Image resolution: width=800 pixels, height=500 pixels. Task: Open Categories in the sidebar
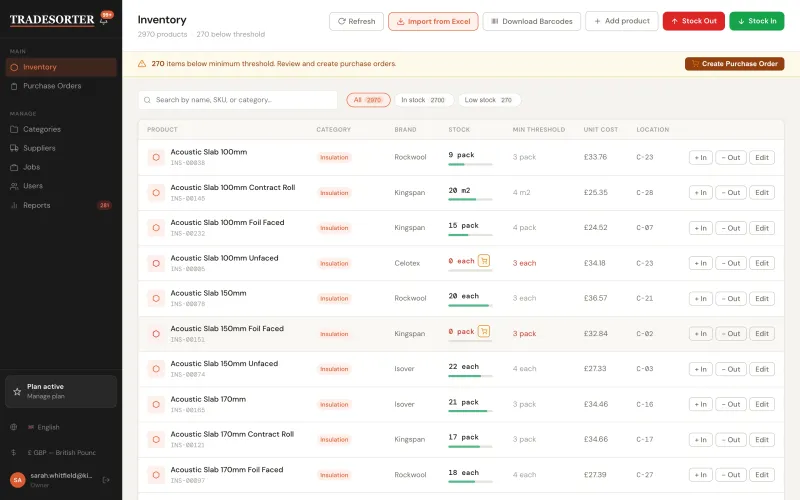click(61, 129)
